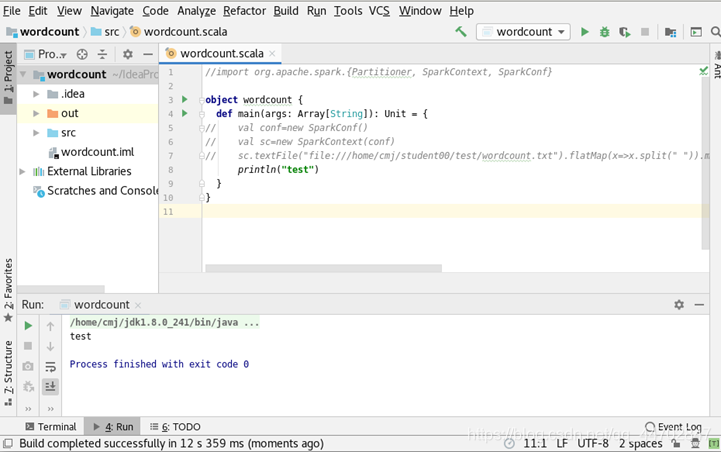Expand the src folder in the tree
The width and height of the screenshot is (721, 453).
point(36,133)
